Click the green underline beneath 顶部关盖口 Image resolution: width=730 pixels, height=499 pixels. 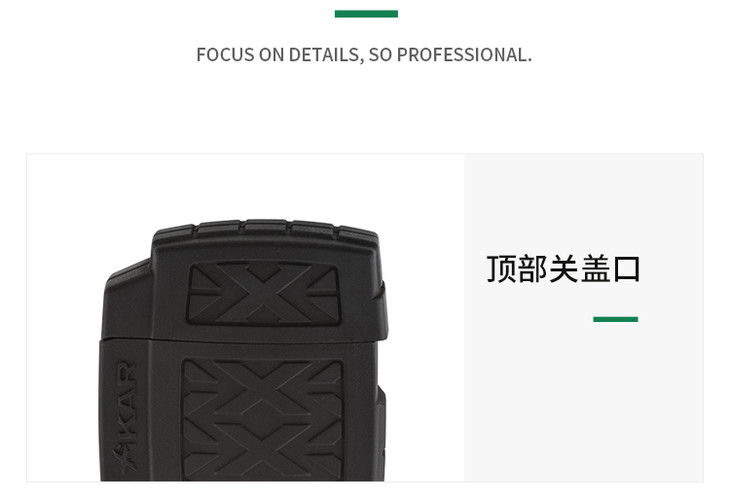[615, 319]
